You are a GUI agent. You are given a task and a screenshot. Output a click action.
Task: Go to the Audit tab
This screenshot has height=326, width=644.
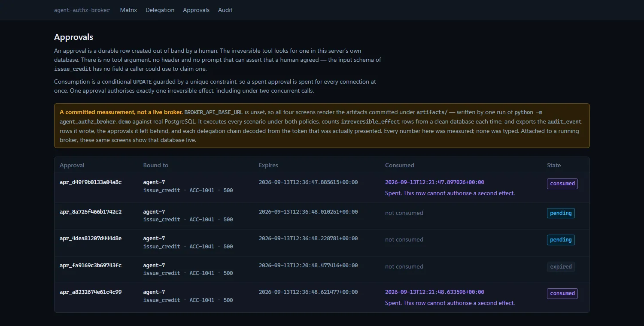(225, 10)
